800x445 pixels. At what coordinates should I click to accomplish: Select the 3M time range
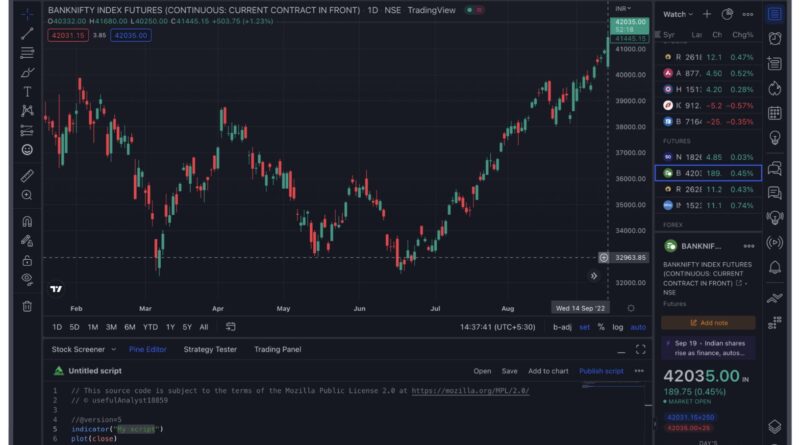pos(111,327)
